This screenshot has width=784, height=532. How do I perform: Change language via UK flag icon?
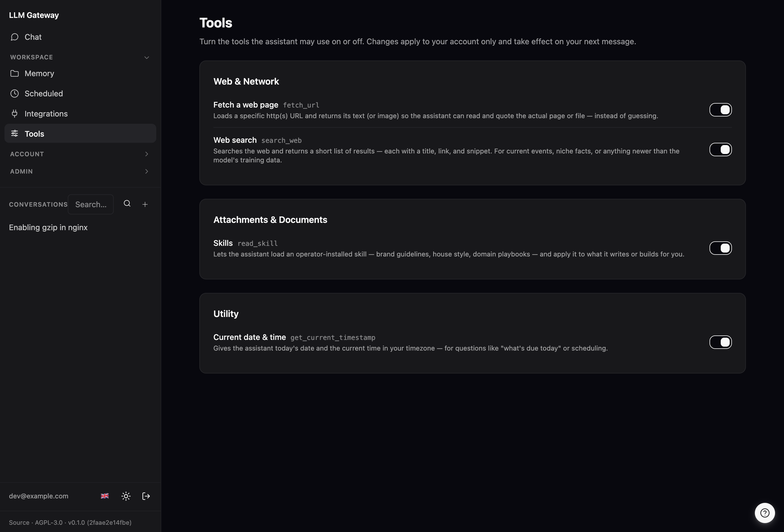pyautogui.click(x=105, y=496)
